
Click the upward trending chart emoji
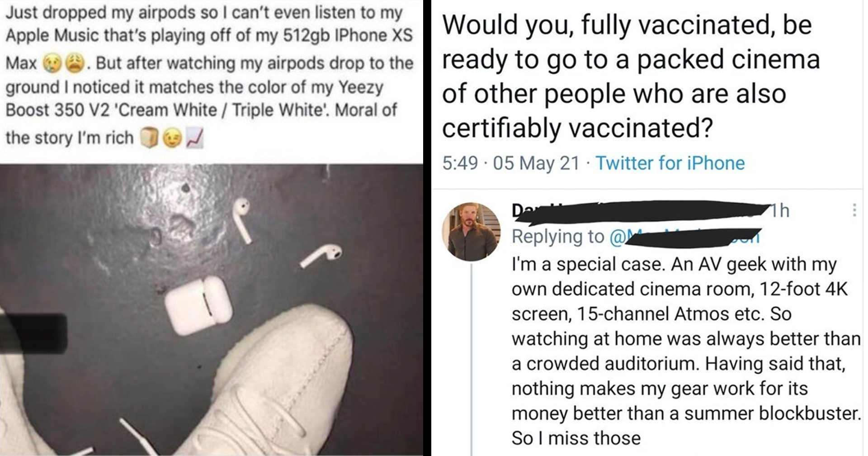194,138
